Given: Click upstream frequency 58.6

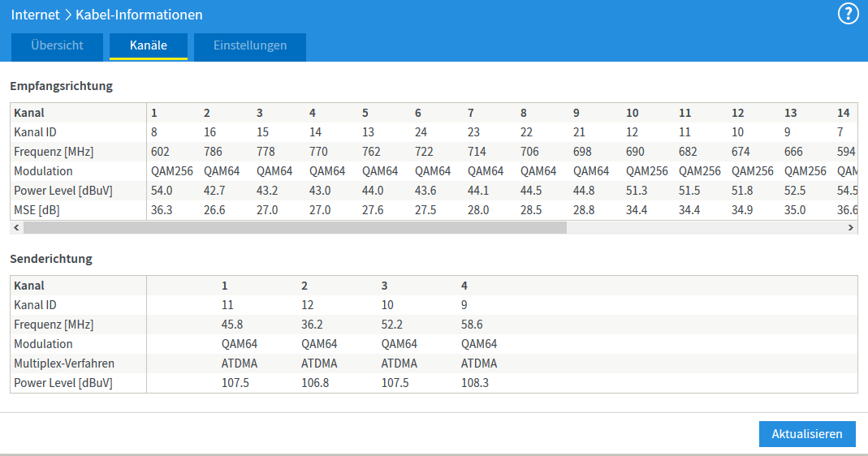Looking at the screenshot, I should tap(472, 325).
